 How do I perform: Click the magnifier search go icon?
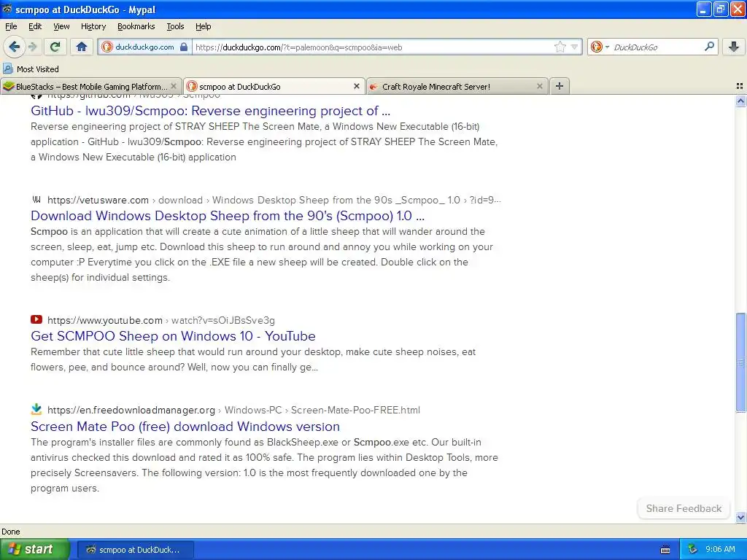(x=709, y=47)
